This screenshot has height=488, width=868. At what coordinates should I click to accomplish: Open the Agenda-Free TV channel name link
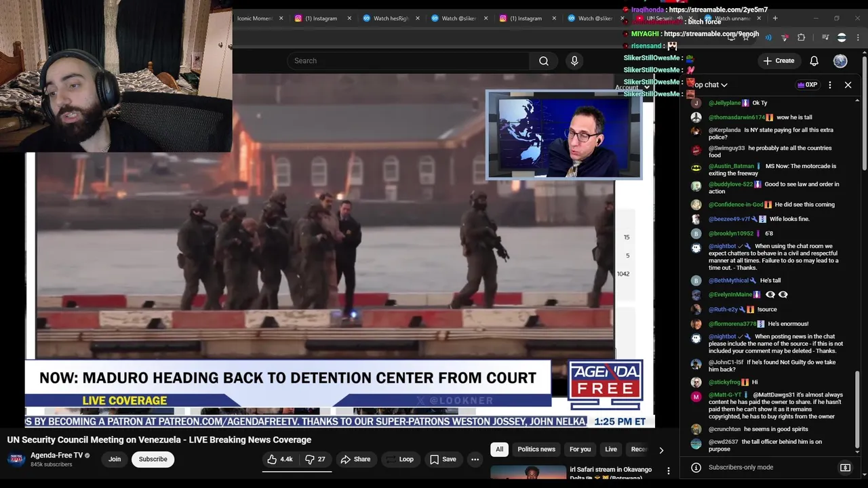[x=56, y=455]
